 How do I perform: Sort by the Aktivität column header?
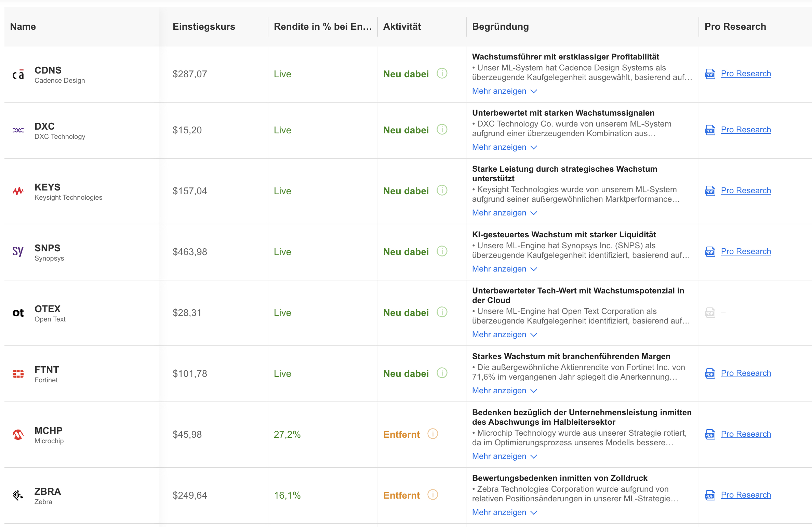click(x=402, y=27)
